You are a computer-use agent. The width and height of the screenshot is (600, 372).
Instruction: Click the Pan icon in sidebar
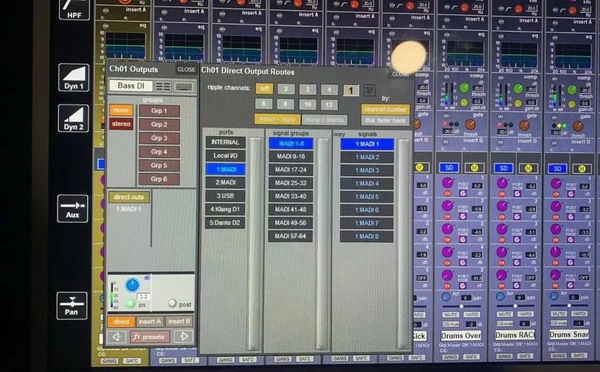pyautogui.click(x=72, y=305)
